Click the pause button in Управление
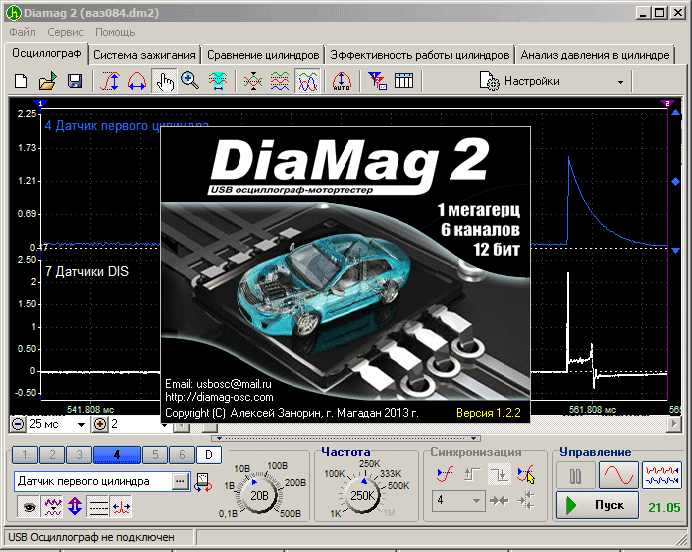Screen dimensions: 692x552 click(x=575, y=476)
